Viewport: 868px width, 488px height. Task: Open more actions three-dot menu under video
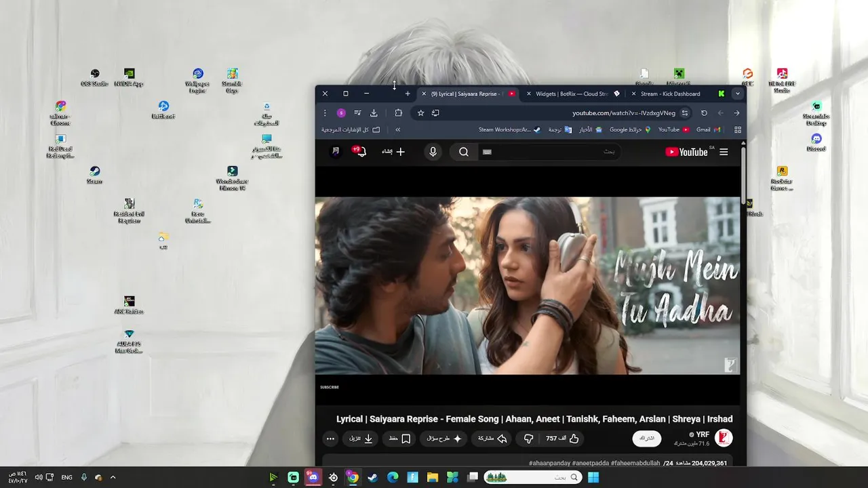pos(330,439)
